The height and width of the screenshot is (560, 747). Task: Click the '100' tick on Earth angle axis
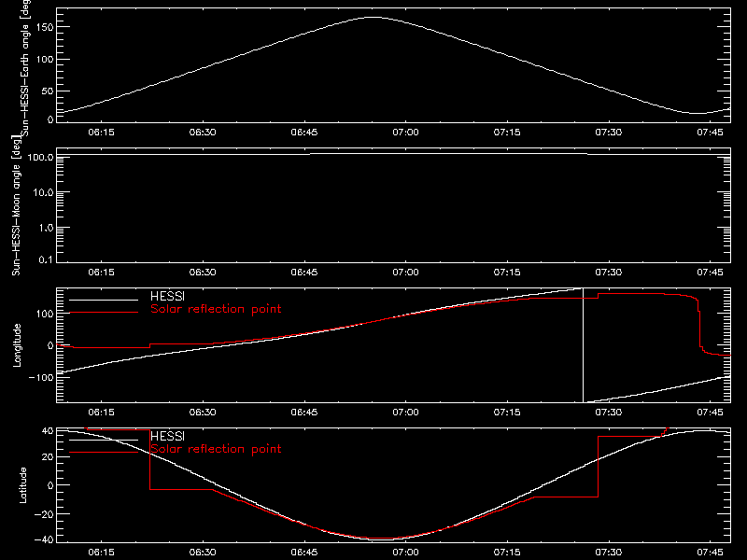tap(45, 59)
